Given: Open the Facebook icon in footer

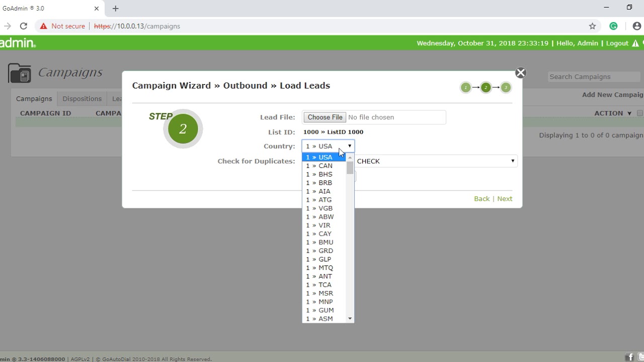Looking at the screenshot, I should (629, 357).
